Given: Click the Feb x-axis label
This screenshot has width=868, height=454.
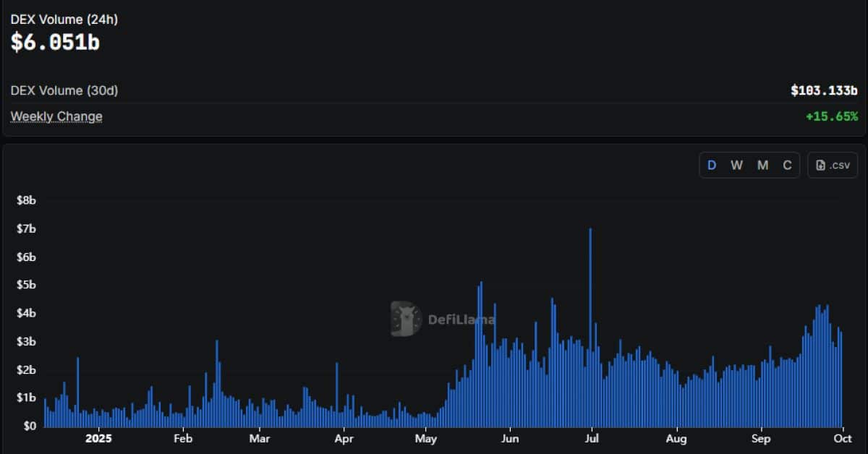Looking at the screenshot, I should [x=183, y=438].
